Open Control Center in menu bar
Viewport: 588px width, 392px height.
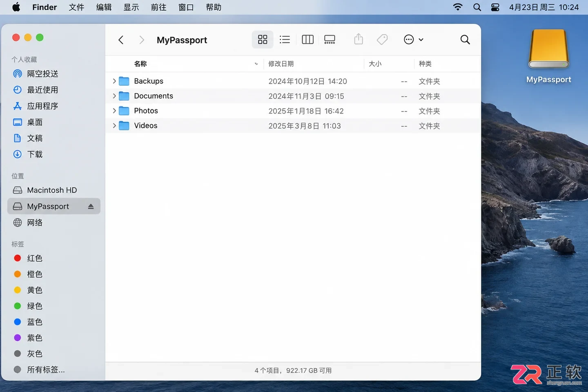(x=495, y=7)
